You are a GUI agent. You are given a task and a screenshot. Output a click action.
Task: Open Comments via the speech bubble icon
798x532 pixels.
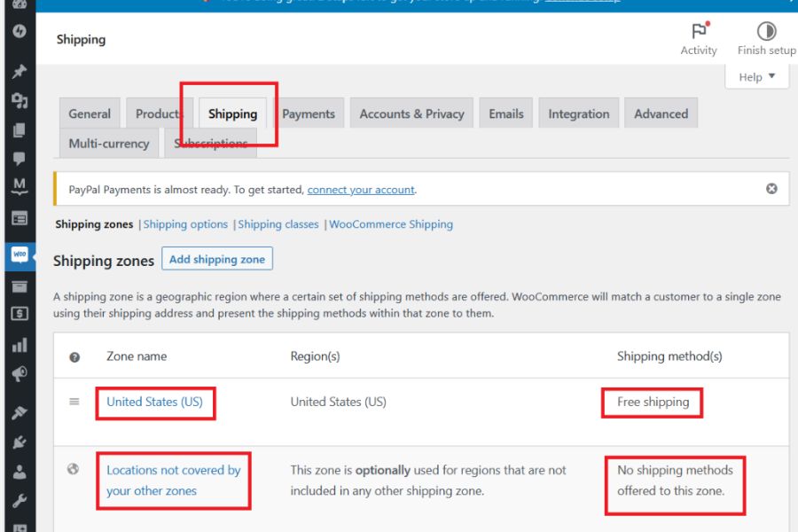tap(20, 159)
